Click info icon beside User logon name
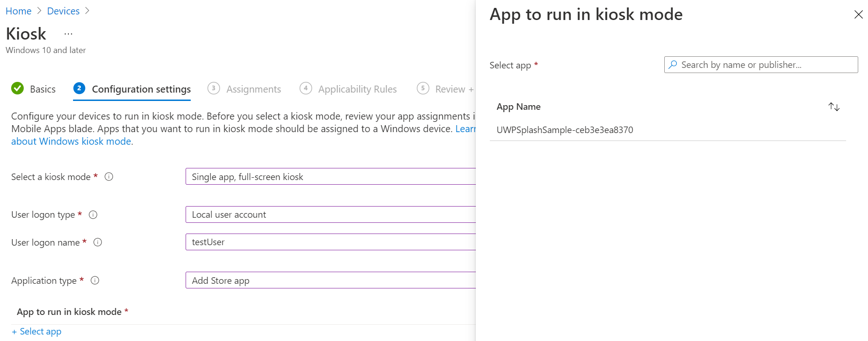The height and width of the screenshot is (341, 868). point(98,242)
